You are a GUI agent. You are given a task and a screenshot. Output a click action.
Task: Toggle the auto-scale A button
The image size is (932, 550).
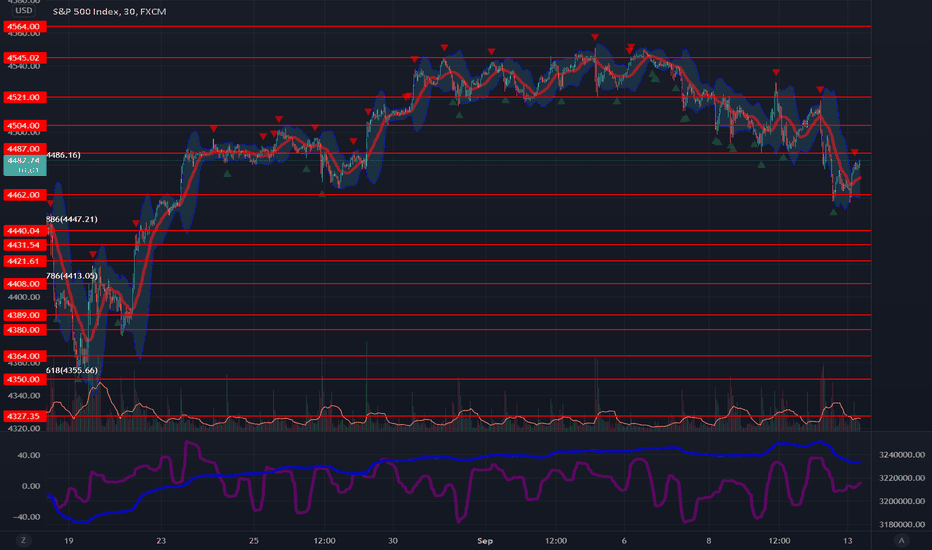tap(901, 540)
